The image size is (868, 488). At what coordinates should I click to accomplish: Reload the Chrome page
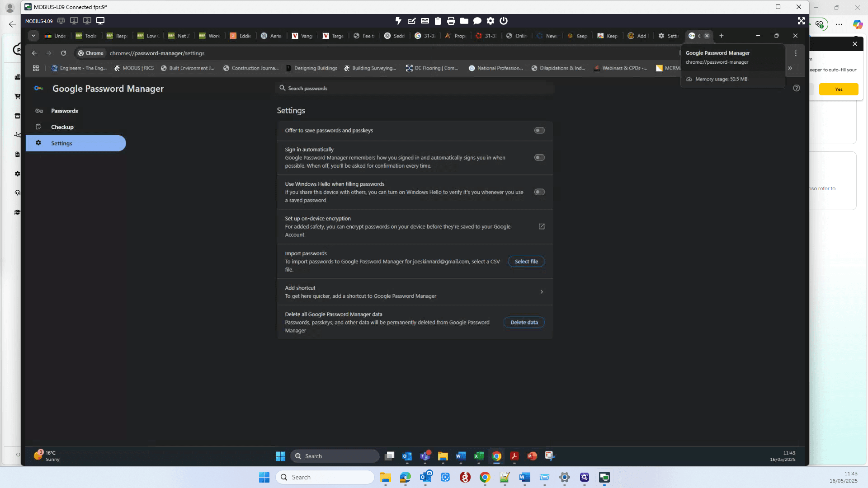coord(63,53)
